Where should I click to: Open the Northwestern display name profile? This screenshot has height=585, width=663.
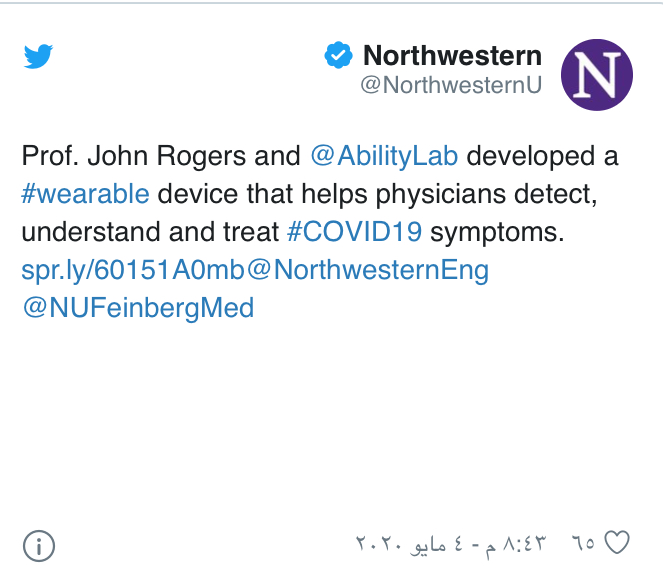(452, 56)
